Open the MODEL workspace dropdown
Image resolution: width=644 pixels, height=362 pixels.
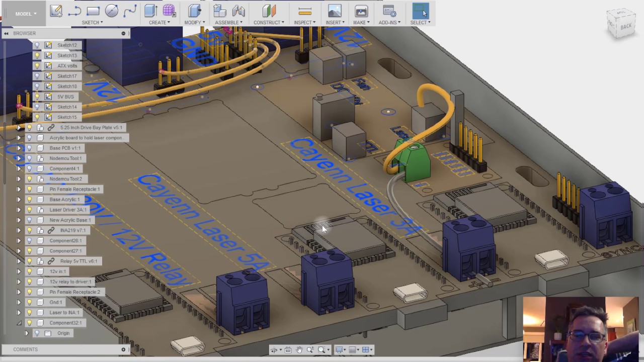point(26,14)
